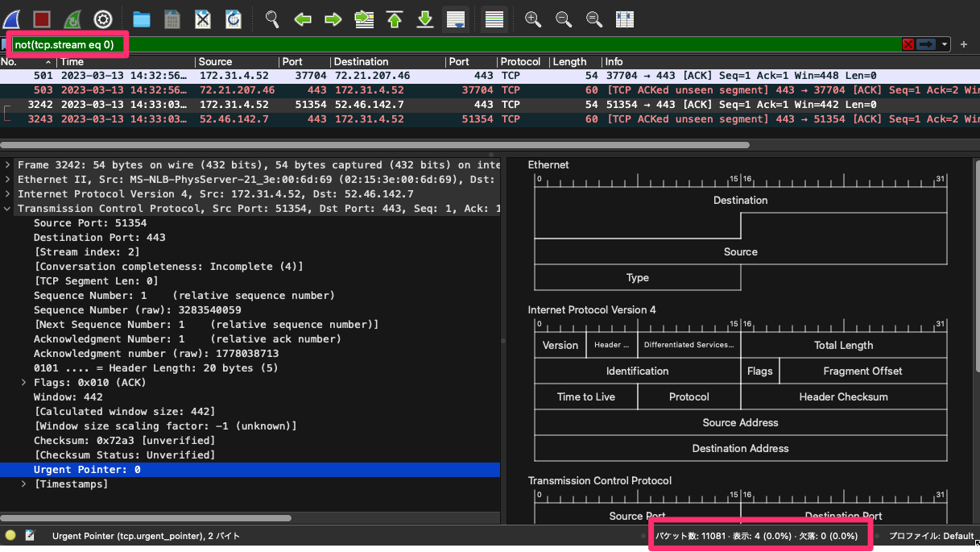The image size is (980, 552).
Task: Find a packet with magnifier icon
Action: (x=272, y=19)
